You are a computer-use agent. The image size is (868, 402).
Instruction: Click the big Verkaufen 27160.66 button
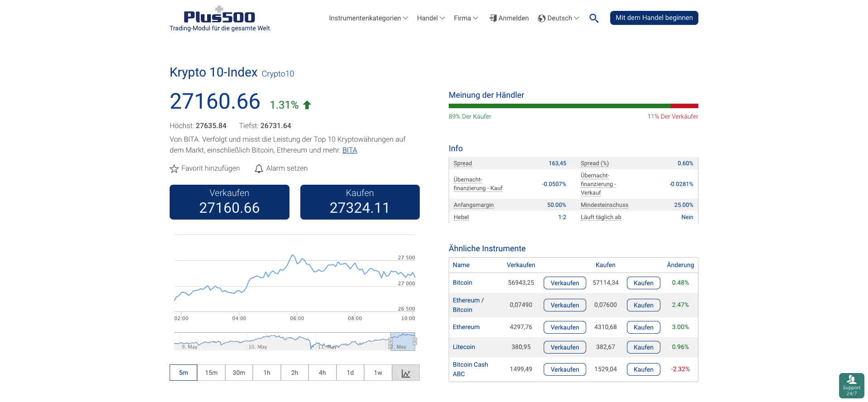tap(229, 202)
